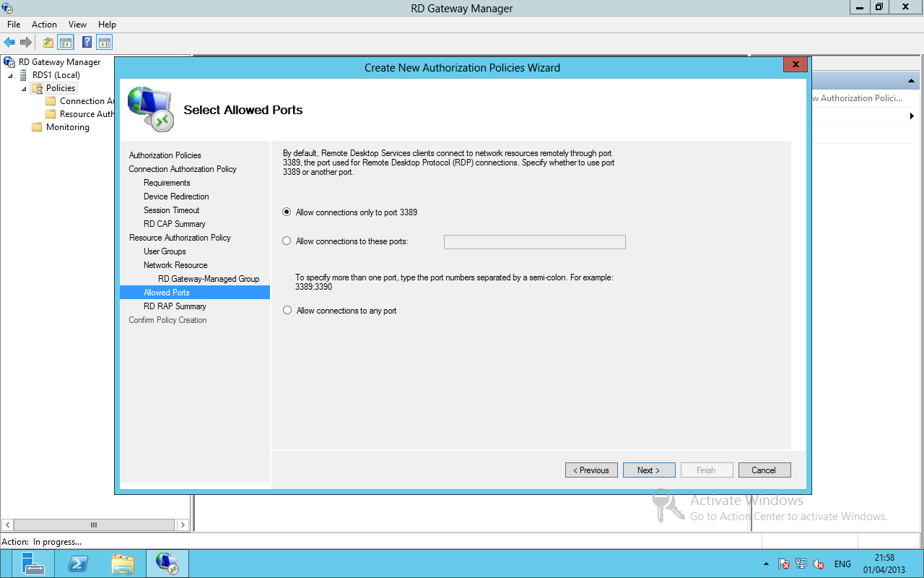The height and width of the screenshot is (578, 924).
Task: Open the File menu
Action: click(x=14, y=25)
